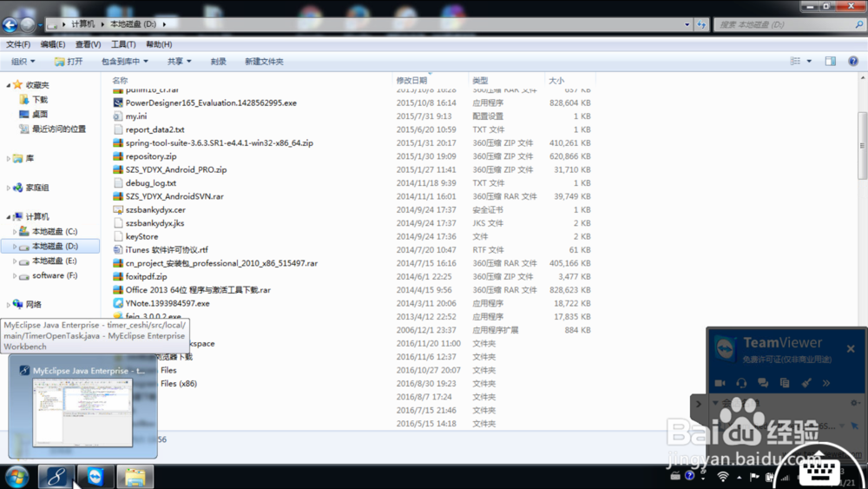
Task: Change the view layout icon
Action: click(x=795, y=61)
